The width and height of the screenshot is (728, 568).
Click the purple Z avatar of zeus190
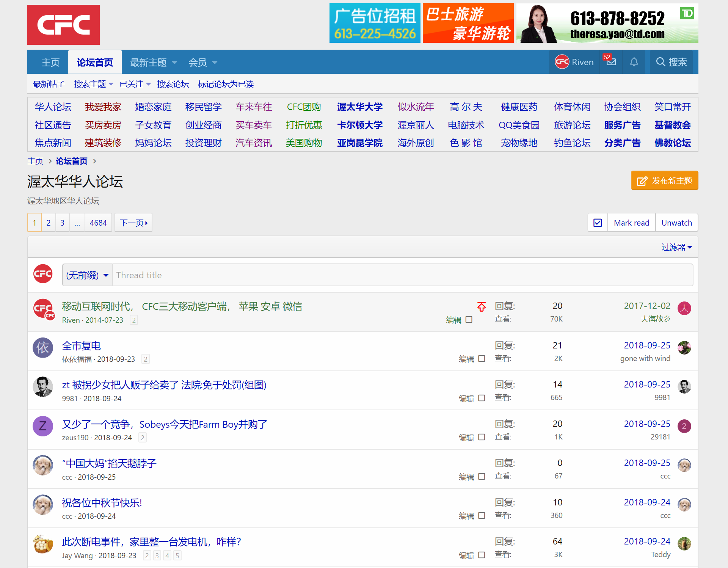(x=43, y=426)
